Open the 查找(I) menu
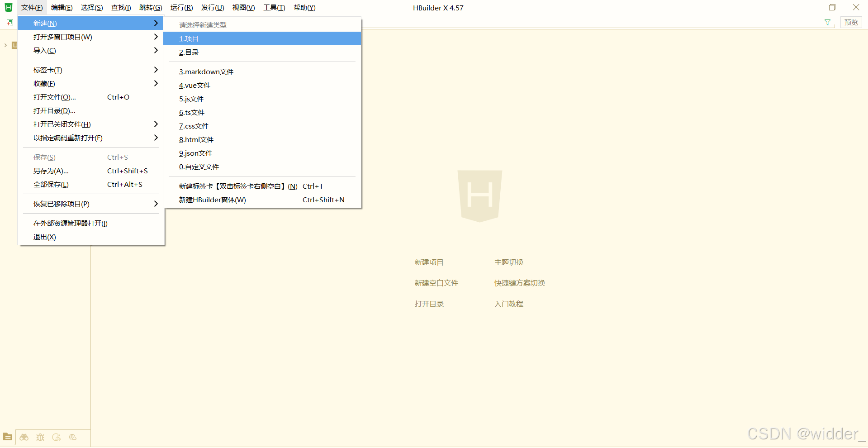This screenshot has width=868, height=448. tap(121, 8)
